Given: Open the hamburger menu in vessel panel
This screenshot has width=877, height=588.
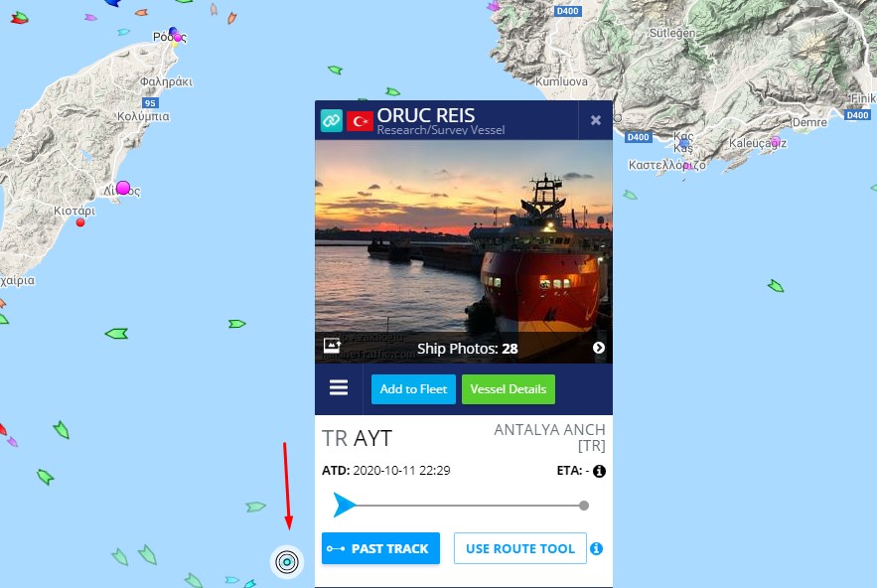Looking at the screenshot, I should pos(339,387).
